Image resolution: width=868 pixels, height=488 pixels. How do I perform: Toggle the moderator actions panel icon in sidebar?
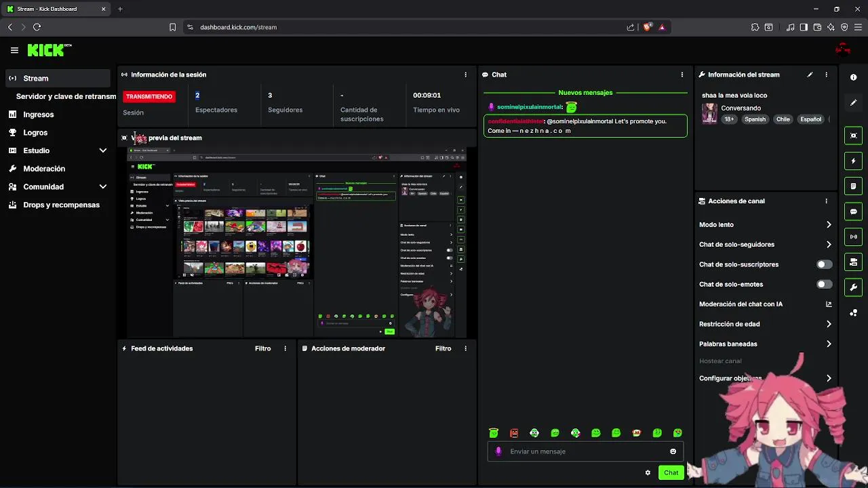pos(854,262)
